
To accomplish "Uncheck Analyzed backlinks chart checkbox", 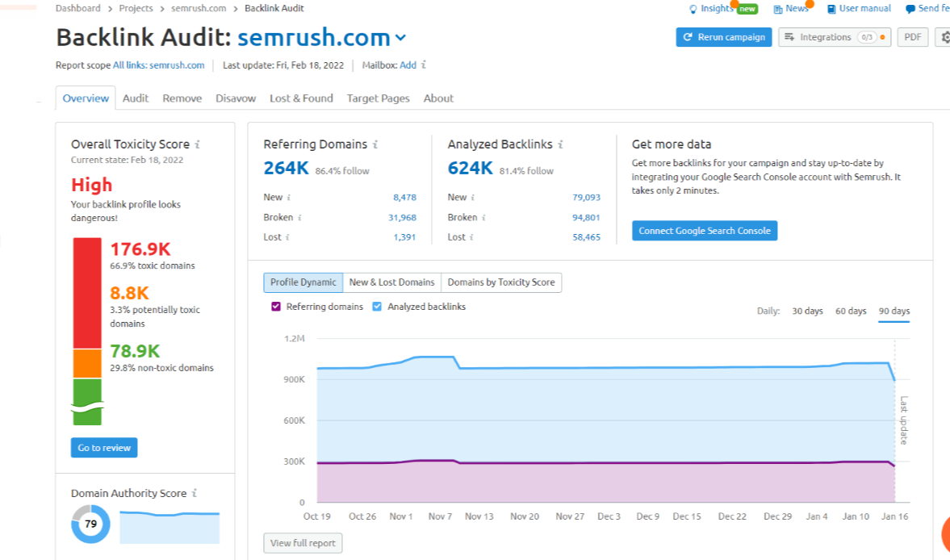I will pos(378,307).
